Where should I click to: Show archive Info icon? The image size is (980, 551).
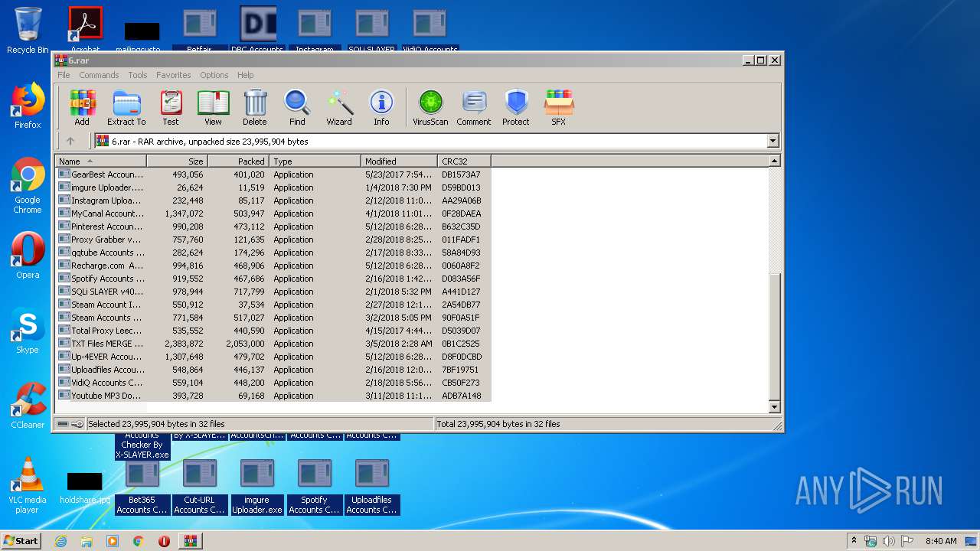381,108
